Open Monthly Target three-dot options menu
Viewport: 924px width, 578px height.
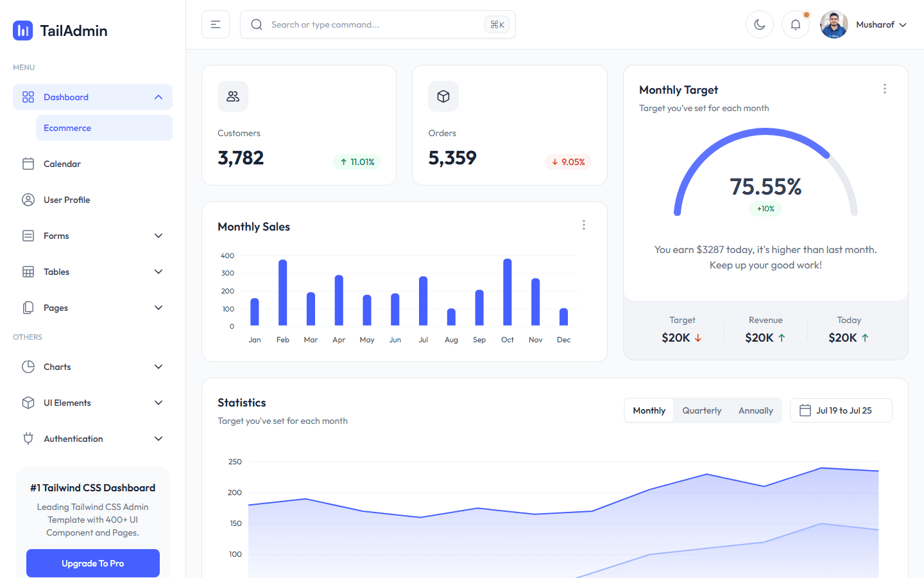click(x=885, y=89)
